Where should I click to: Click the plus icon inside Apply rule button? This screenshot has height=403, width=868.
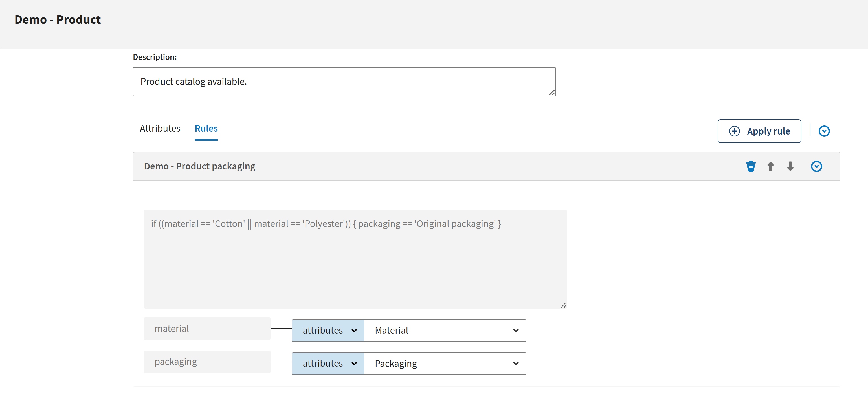click(735, 131)
